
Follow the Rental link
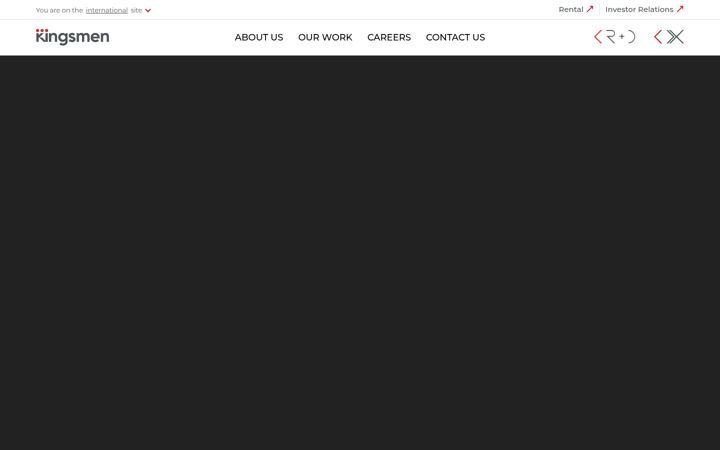571,9
